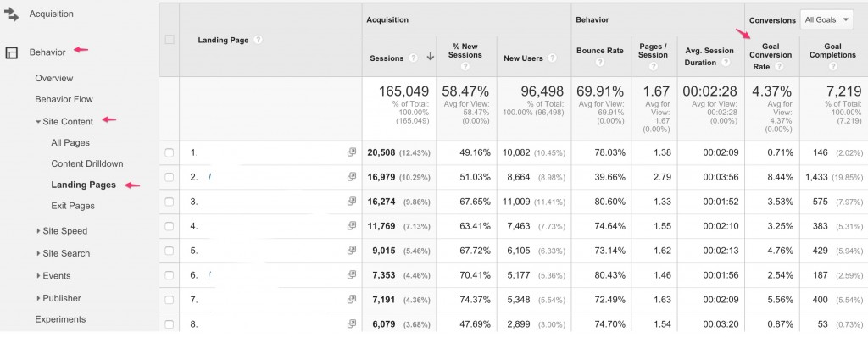The height and width of the screenshot is (337, 868).
Task: Click help icon under Goal Completions header
Action: (x=832, y=66)
